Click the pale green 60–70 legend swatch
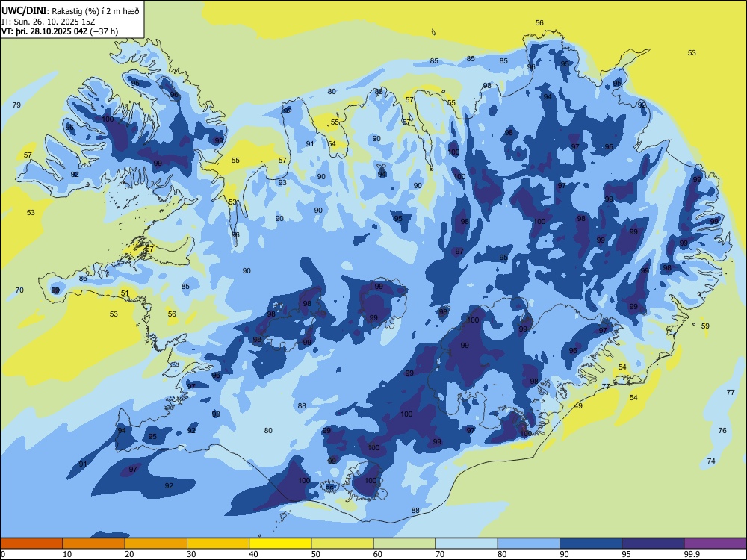 404,544
